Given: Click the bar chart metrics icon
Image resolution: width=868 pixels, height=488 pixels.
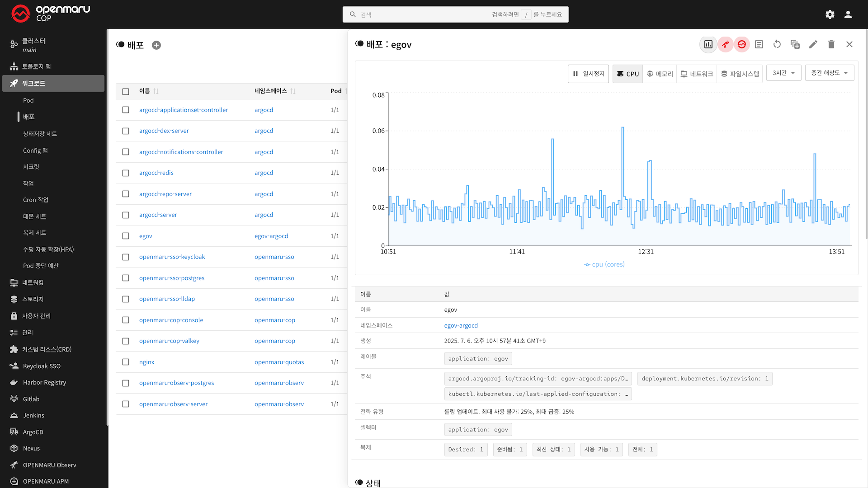Looking at the screenshot, I should (708, 44).
